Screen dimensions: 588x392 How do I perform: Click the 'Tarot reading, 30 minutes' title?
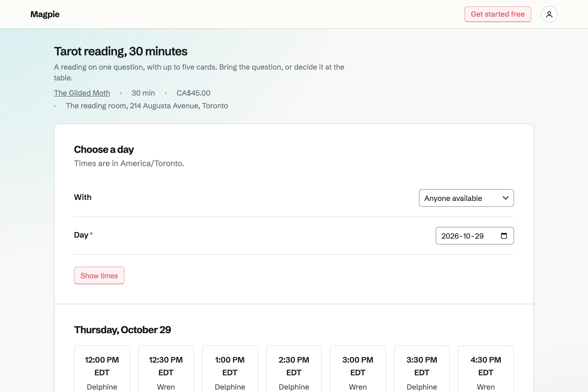pyautogui.click(x=121, y=51)
